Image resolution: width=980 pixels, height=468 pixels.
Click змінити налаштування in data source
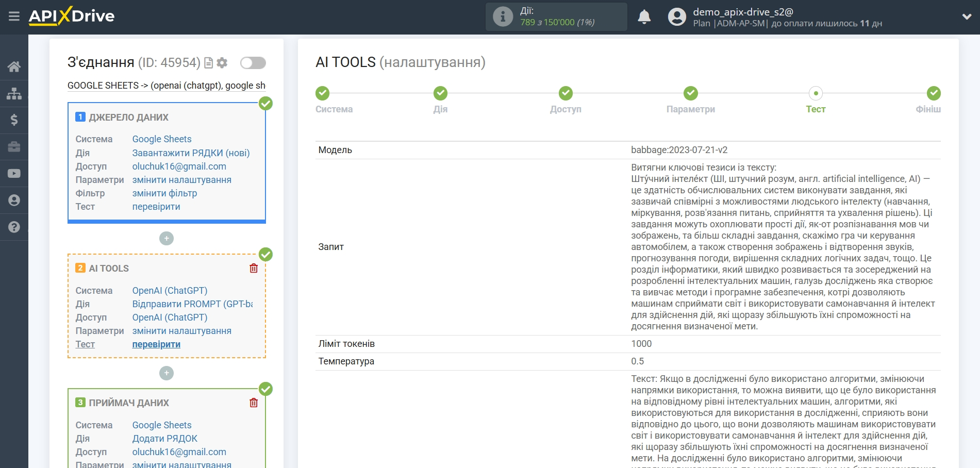click(x=182, y=180)
